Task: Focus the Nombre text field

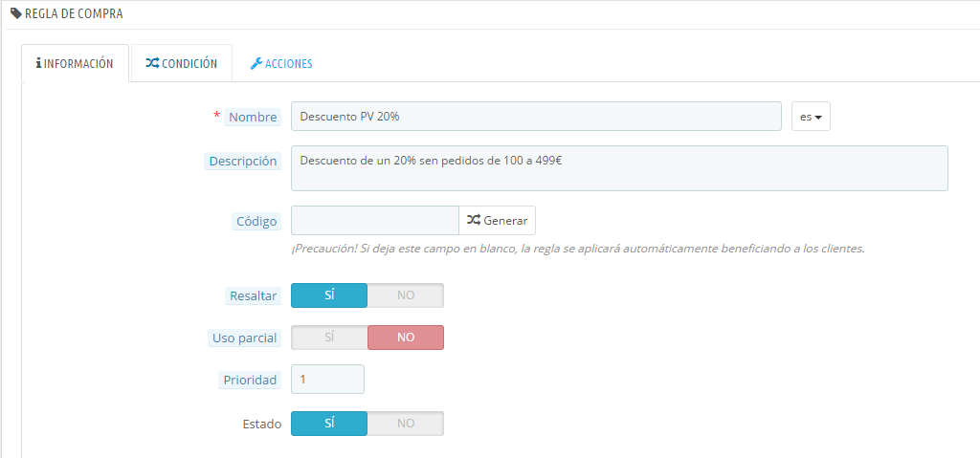Action: coord(536,117)
